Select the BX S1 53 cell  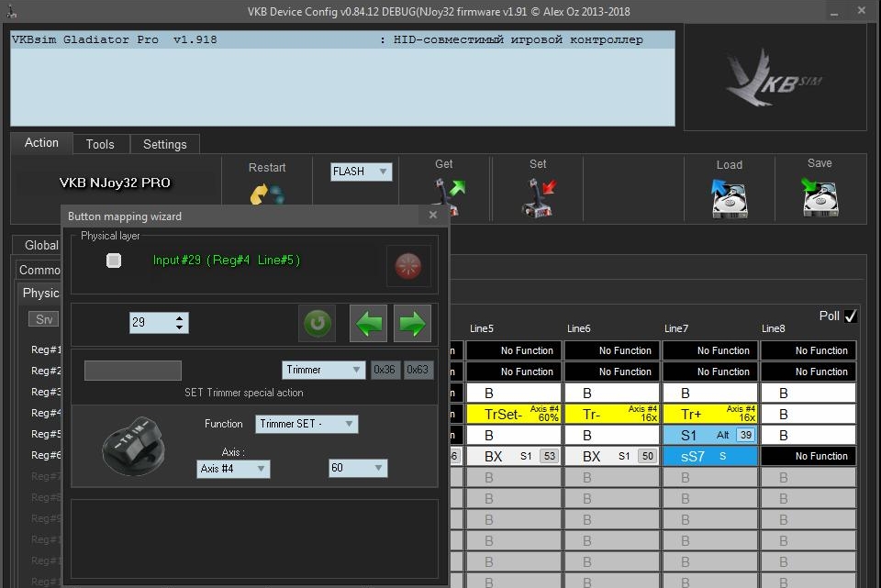point(514,456)
